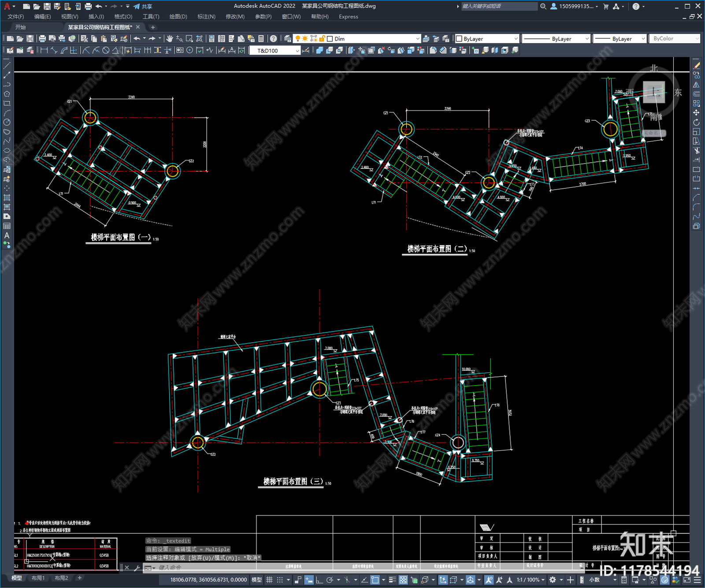Open the 绘图(D) menu
The width and height of the screenshot is (705, 588).
[x=178, y=17]
